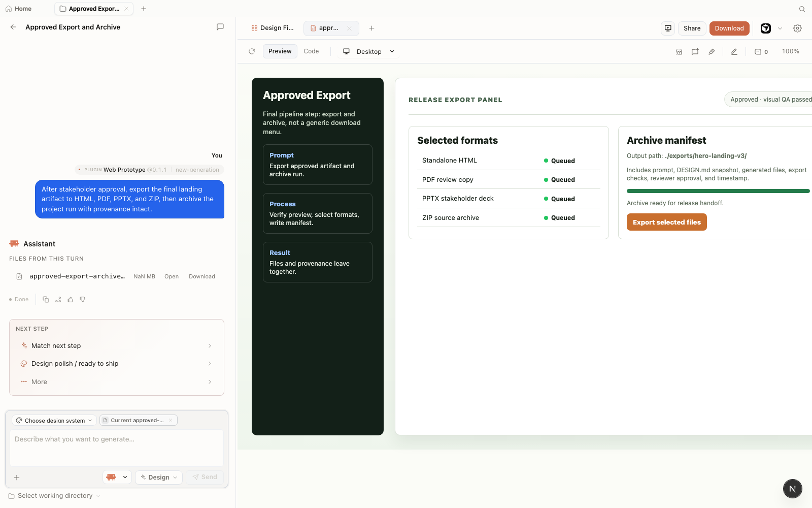This screenshot has height=508, width=812.
Task: Expand the account chevron next to avatar
Action: point(780,28)
